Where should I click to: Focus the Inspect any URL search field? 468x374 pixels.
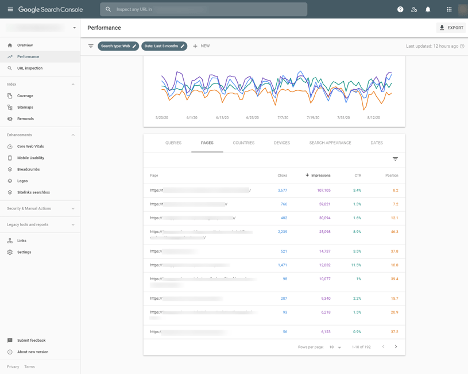(203, 9)
